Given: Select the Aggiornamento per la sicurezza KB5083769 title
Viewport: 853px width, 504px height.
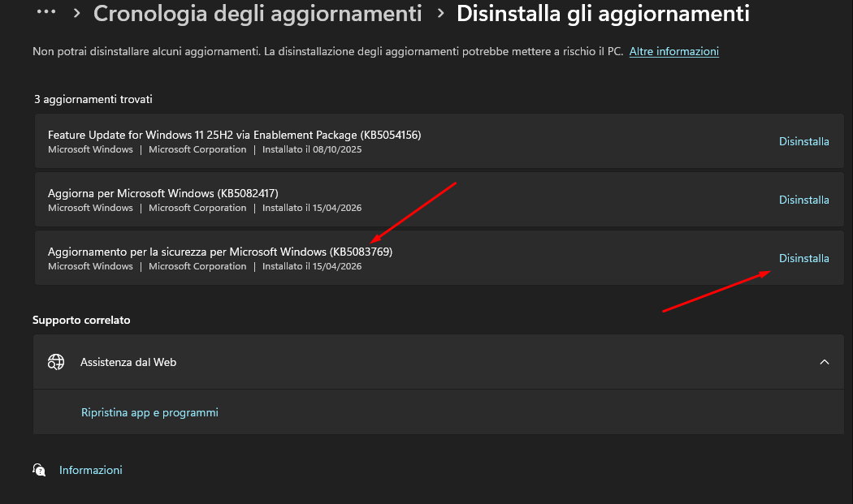Looking at the screenshot, I should click(x=219, y=252).
